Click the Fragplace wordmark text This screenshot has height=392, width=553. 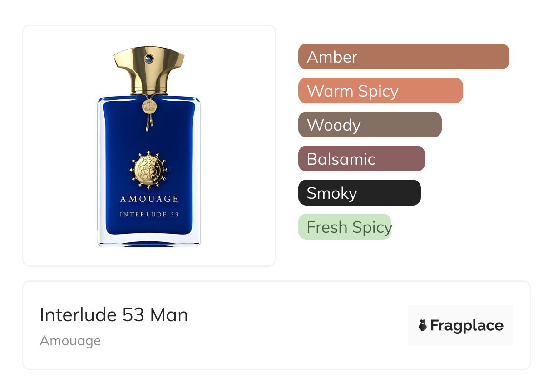click(x=467, y=326)
